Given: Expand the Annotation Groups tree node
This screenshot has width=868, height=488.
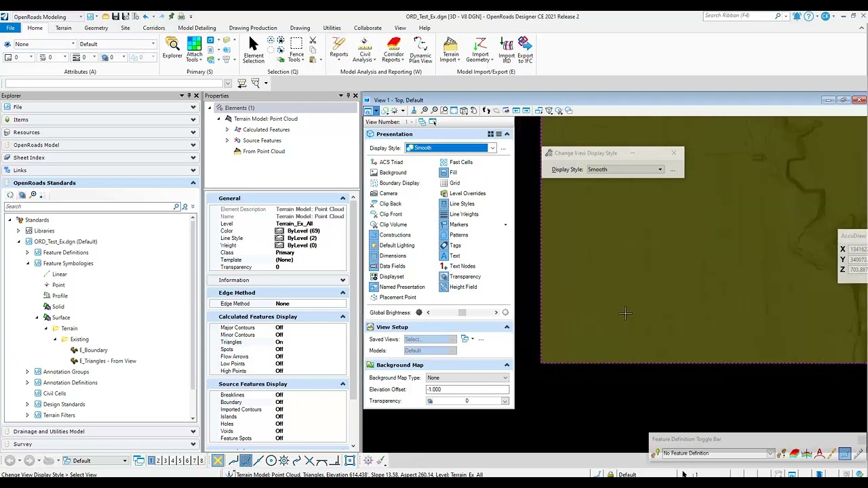Looking at the screenshot, I should tap(28, 371).
